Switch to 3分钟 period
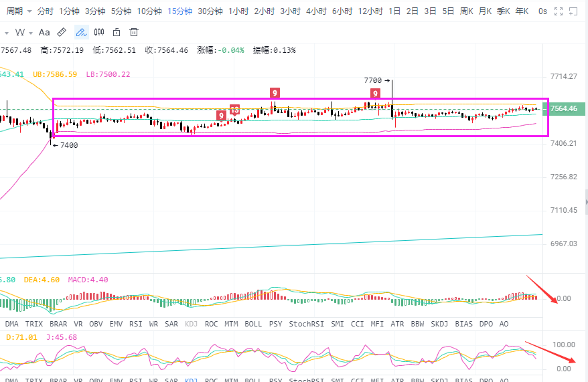Image resolution: width=588 pixels, height=382 pixels. [95, 11]
